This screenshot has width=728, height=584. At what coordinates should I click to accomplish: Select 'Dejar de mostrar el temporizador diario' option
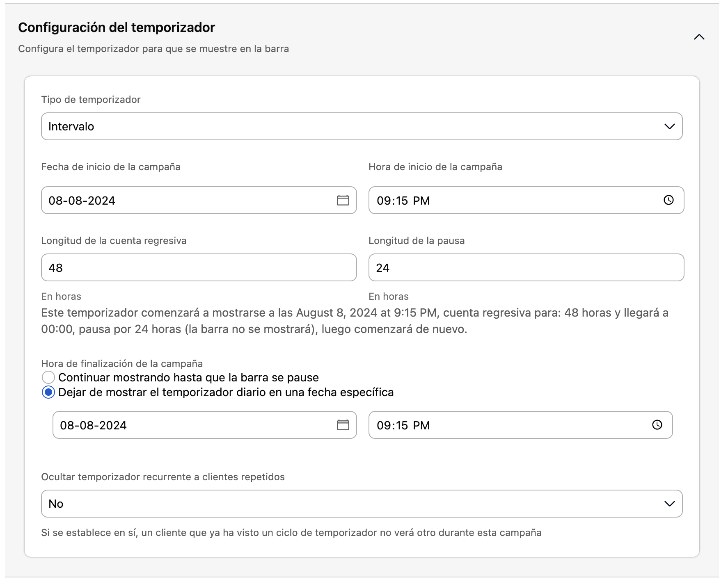click(x=49, y=392)
